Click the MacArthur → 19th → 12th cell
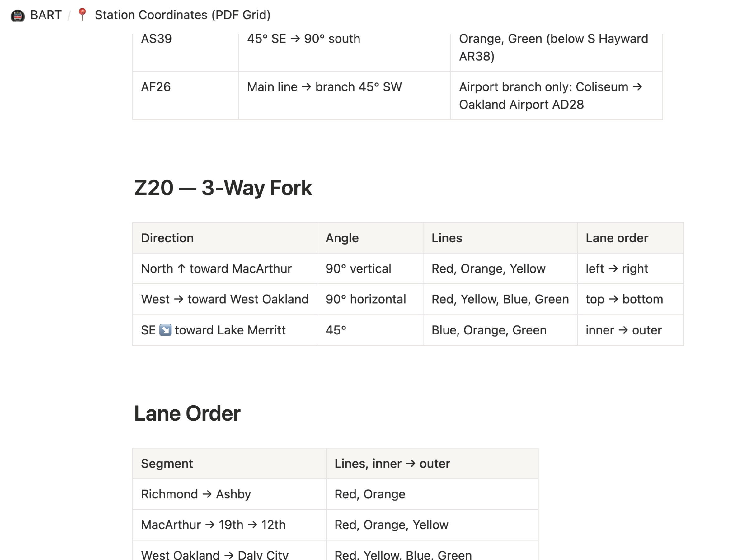This screenshot has height=560, width=747. click(x=229, y=525)
